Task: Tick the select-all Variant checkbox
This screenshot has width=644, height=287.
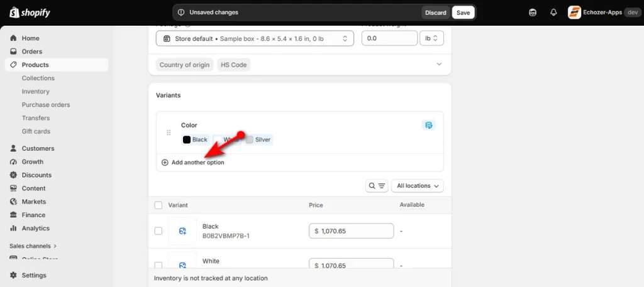Action: tap(158, 205)
